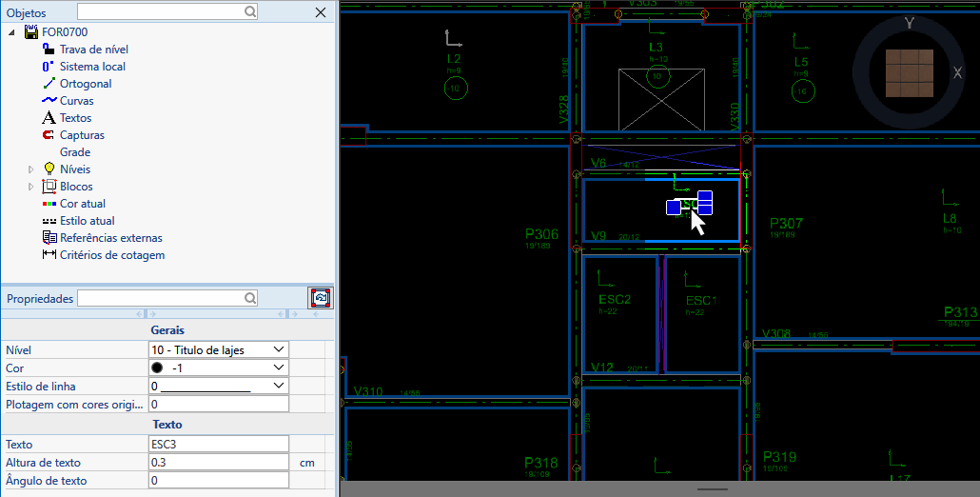
Task: Open the Nível dropdown list
Action: pyautogui.click(x=279, y=350)
